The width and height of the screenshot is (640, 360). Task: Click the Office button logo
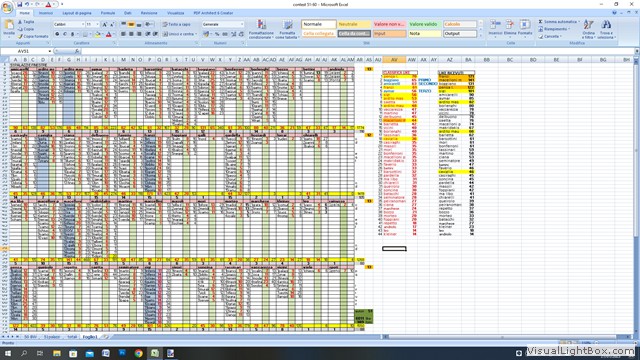click(7, 7)
